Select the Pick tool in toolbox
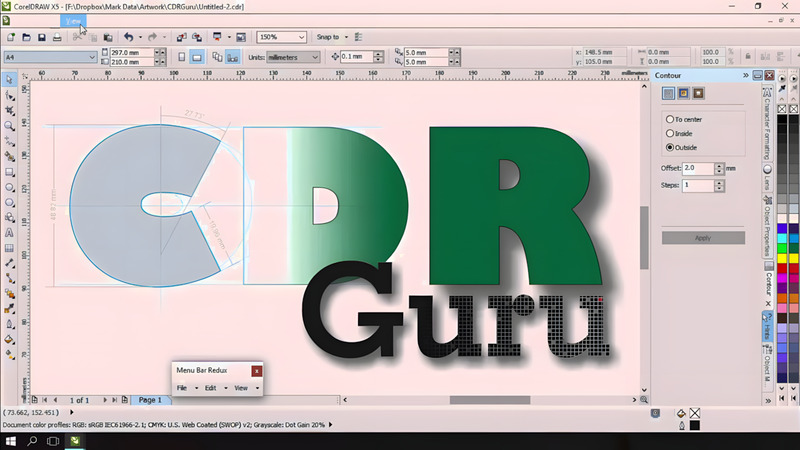The height and width of the screenshot is (450, 800). pyautogui.click(x=10, y=78)
